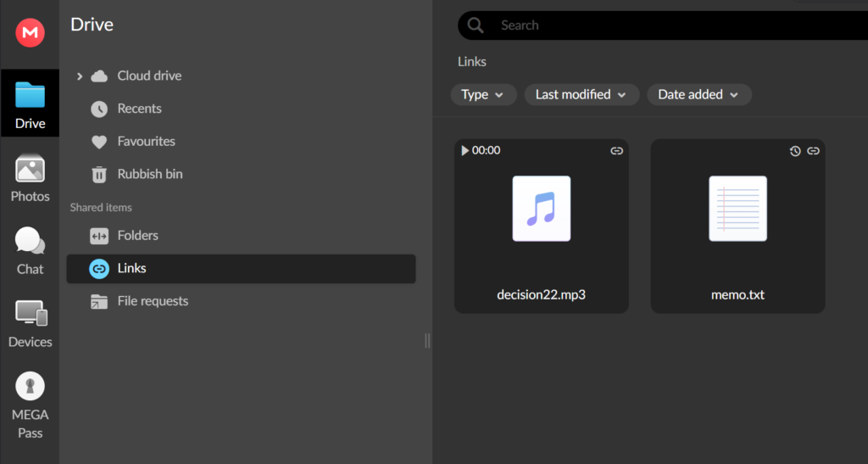Open the Rubbish bin
Image resolution: width=868 pixels, height=464 pixels.
coord(149,174)
